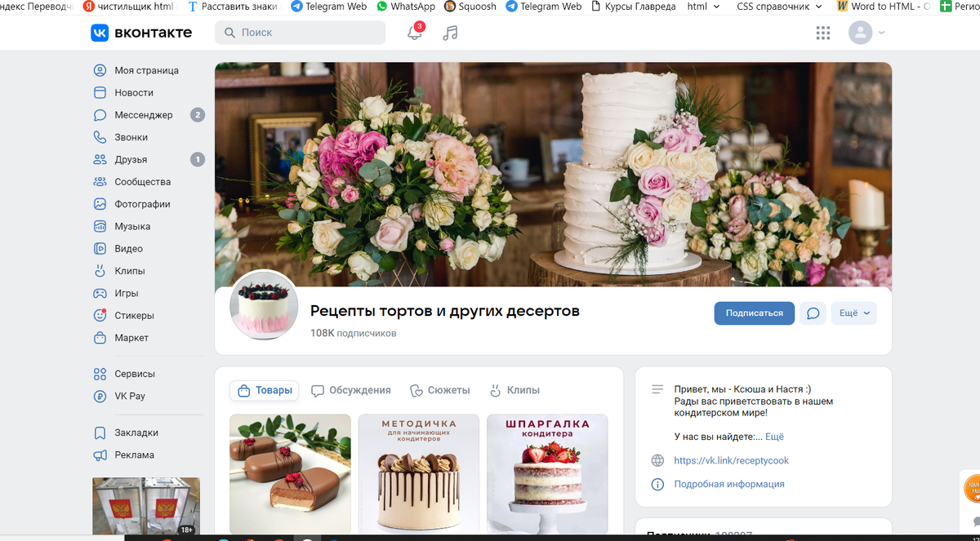Screen dimensions: 980x541
Task: Select the Обсуждения tab
Action: 351,390
